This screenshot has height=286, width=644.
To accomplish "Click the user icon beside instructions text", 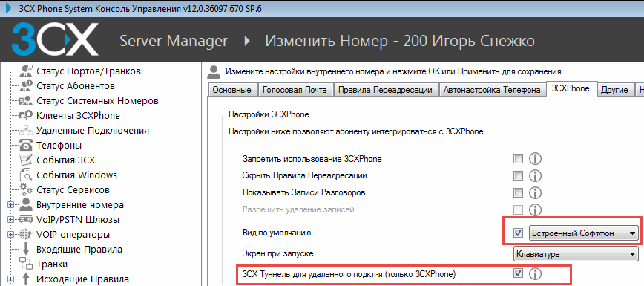I will (214, 71).
